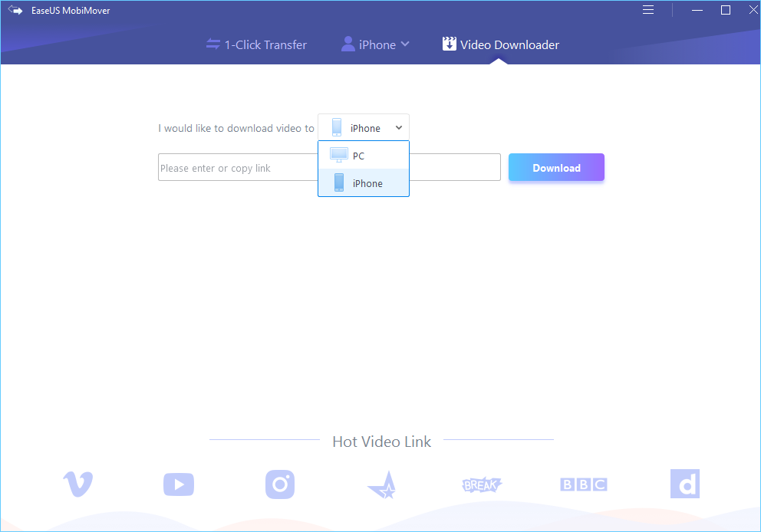Viewport: 761px width, 532px height.
Task: Open the Dailymotion icon
Action: pos(684,484)
